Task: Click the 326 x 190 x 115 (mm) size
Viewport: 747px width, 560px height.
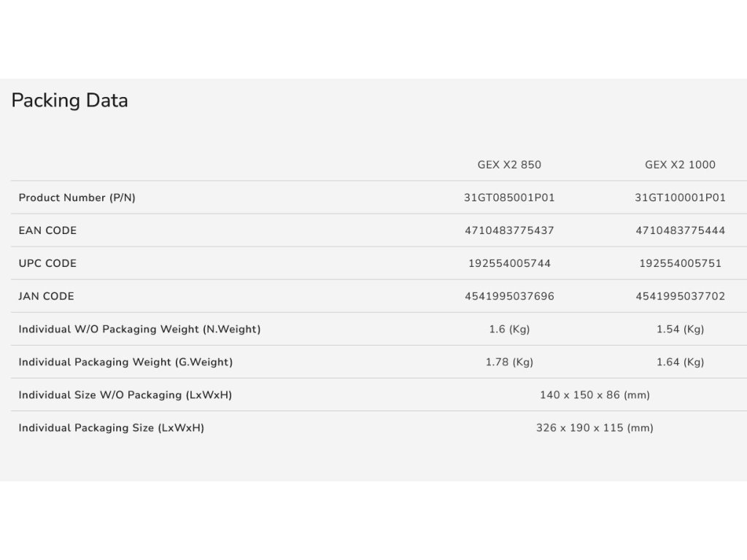Action: 595,427
